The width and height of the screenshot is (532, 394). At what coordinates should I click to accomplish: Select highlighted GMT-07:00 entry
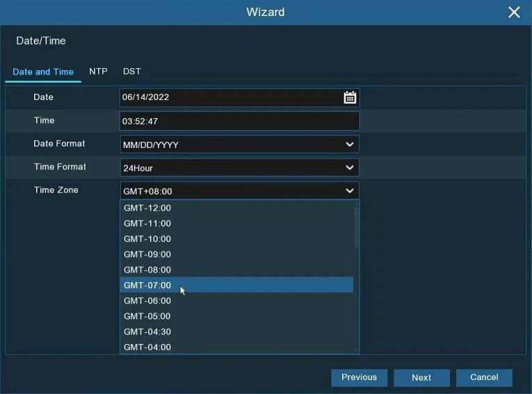[236, 285]
